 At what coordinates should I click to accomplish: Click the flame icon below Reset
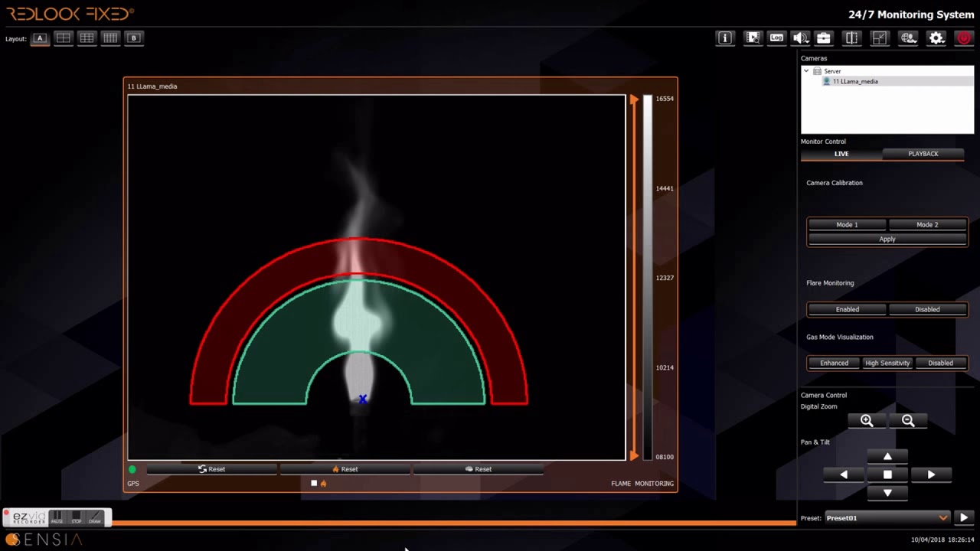tap(323, 484)
